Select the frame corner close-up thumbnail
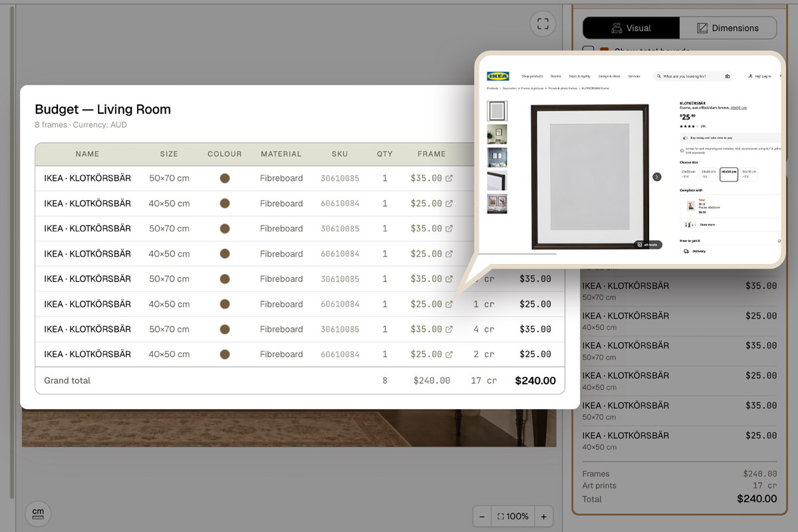The width and height of the screenshot is (798, 532). point(497,181)
